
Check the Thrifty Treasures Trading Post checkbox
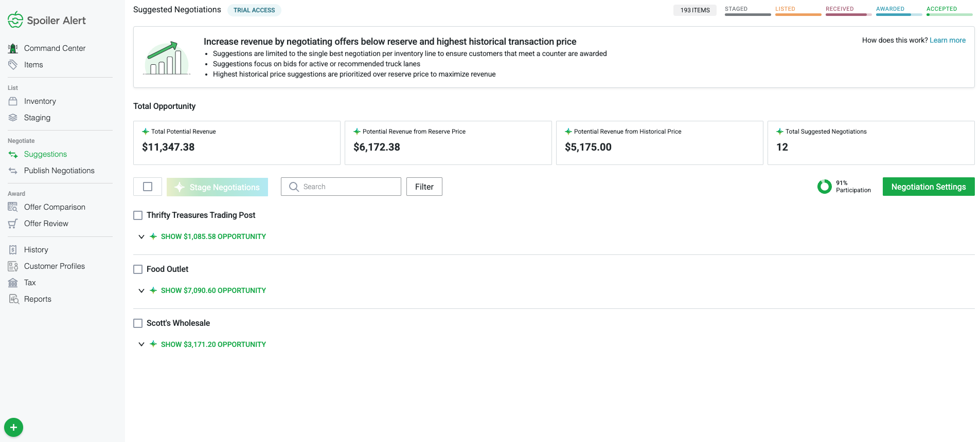138,215
